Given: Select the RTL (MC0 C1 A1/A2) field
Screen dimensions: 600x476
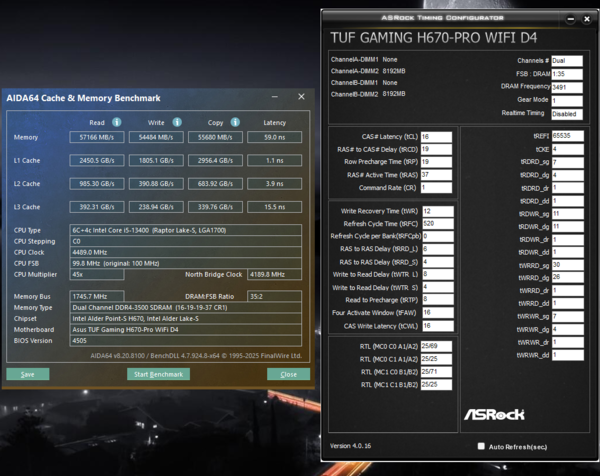Looking at the screenshot, I should (x=436, y=359).
